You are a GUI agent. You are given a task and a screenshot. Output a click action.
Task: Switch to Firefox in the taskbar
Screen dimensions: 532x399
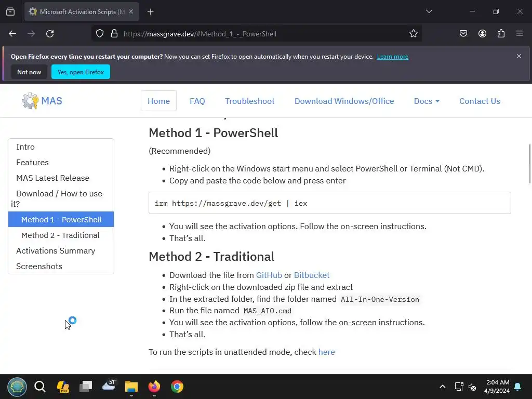coord(154,387)
